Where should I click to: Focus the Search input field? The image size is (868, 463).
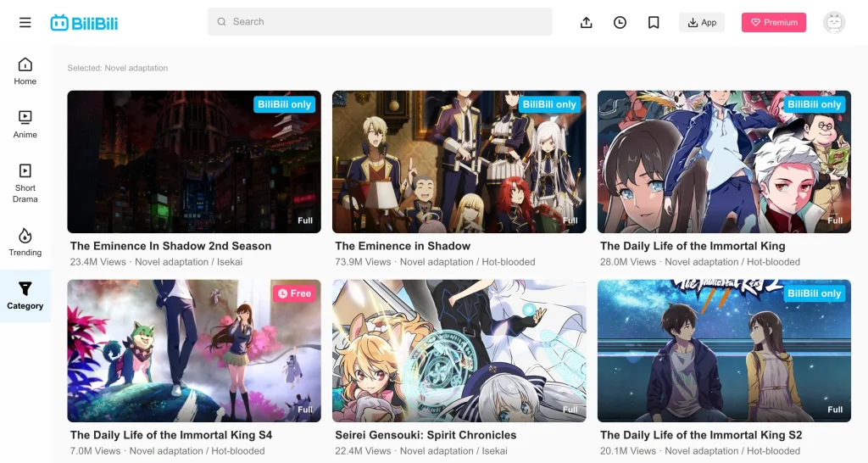[x=380, y=21]
